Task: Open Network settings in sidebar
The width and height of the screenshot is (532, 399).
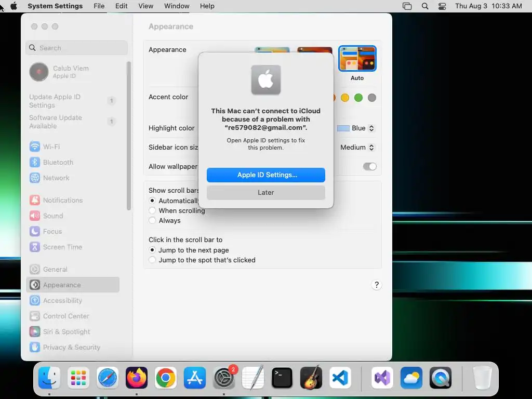Action: 73,178
